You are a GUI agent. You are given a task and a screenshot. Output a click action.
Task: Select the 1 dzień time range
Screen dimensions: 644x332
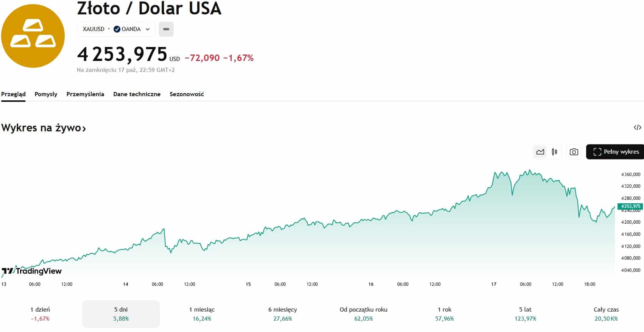pos(40,314)
